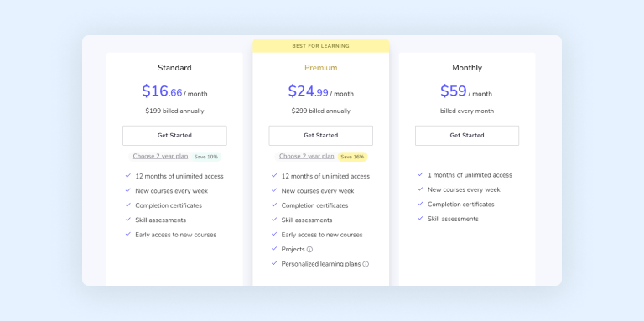Click 'Skill assessments' in Monthly plan
This screenshot has width=644, height=321.
coord(453,219)
